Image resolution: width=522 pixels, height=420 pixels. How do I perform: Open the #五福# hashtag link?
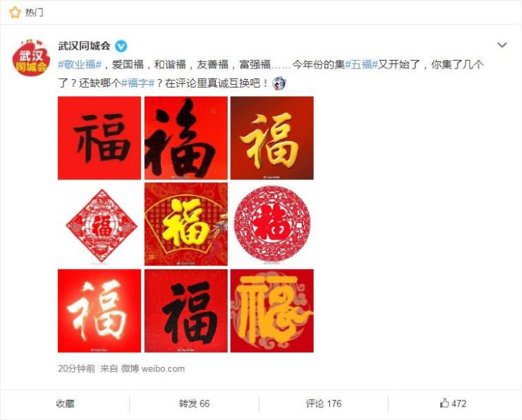click(x=361, y=64)
